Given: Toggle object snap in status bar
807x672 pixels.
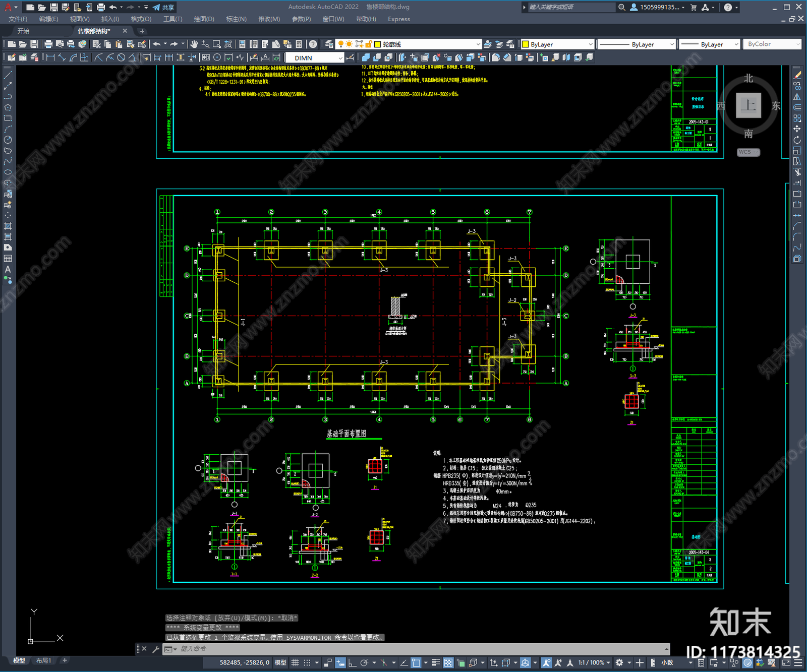Looking at the screenshot, I should tap(416, 662).
